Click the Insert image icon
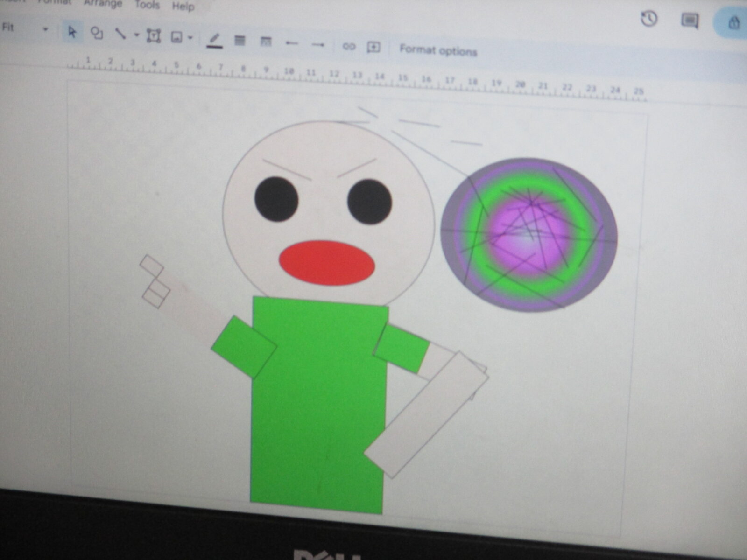 176,37
